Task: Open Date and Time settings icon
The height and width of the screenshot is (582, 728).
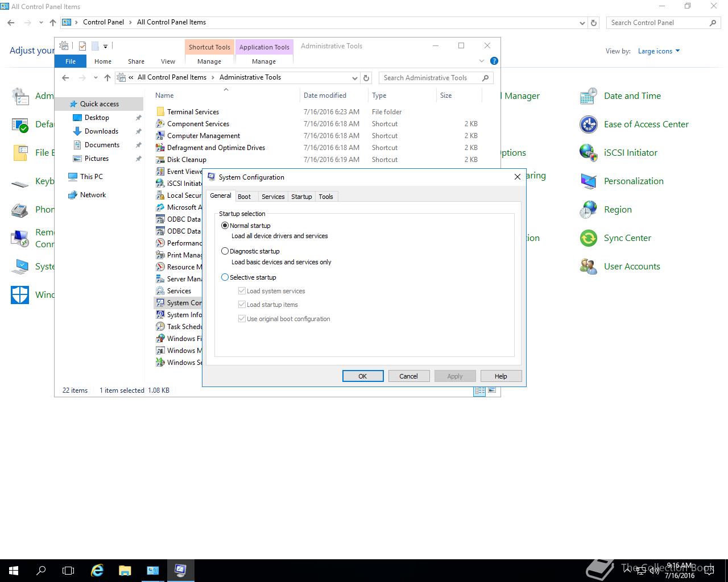Action: coord(632,95)
